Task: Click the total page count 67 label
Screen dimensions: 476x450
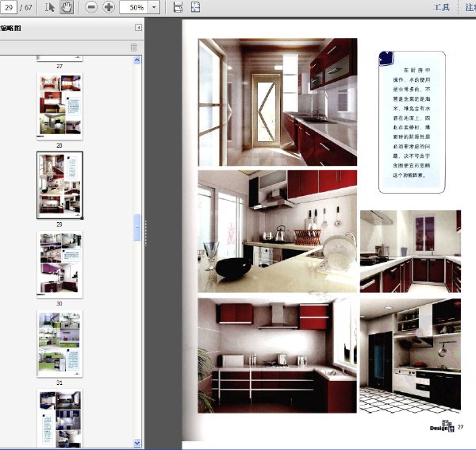Action: (x=26, y=8)
